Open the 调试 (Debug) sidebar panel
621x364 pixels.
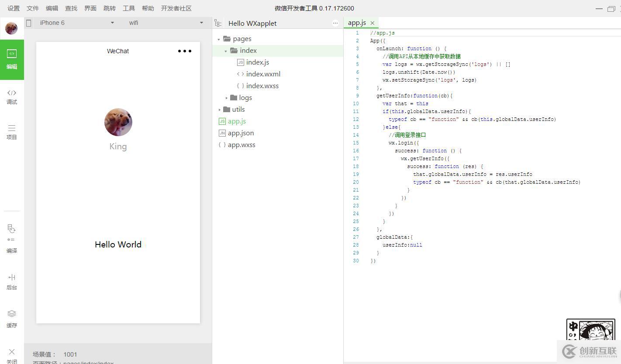(x=12, y=97)
